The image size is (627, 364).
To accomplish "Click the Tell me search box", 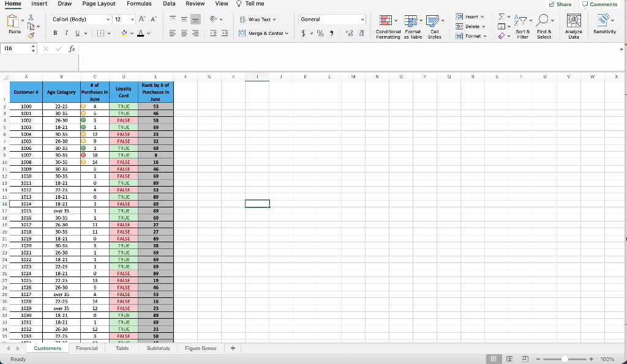I will click(x=250, y=4).
